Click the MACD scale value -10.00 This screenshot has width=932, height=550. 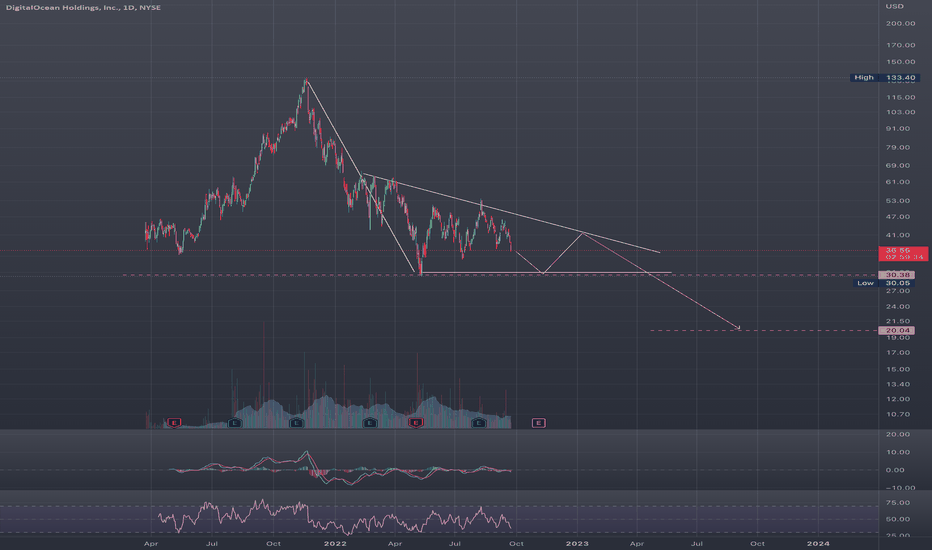click(x=899, y=488)
